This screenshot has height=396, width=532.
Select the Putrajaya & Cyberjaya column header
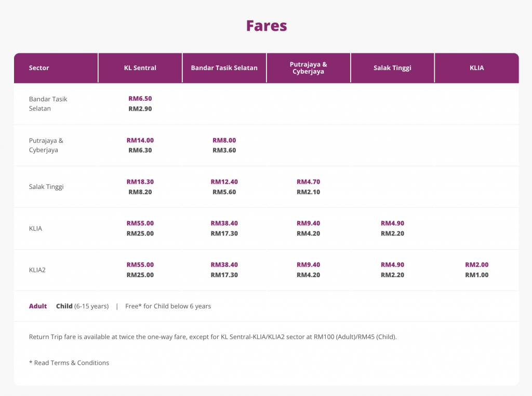308,68
